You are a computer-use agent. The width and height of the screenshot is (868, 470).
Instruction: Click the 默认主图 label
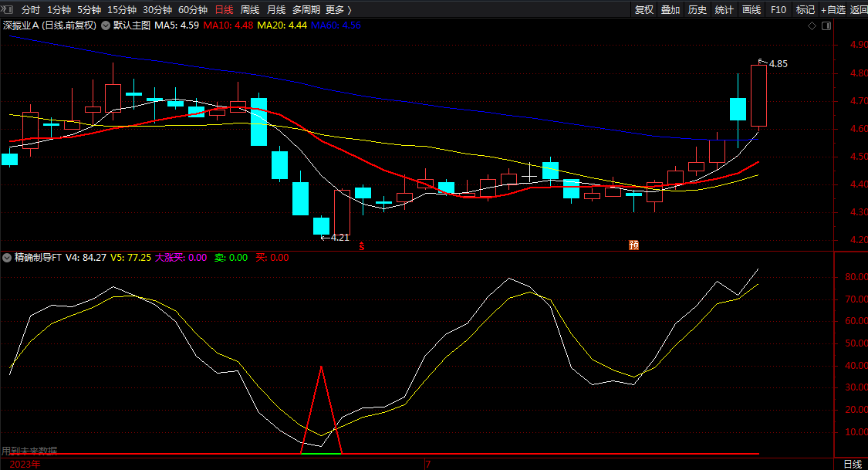point(132,25)
